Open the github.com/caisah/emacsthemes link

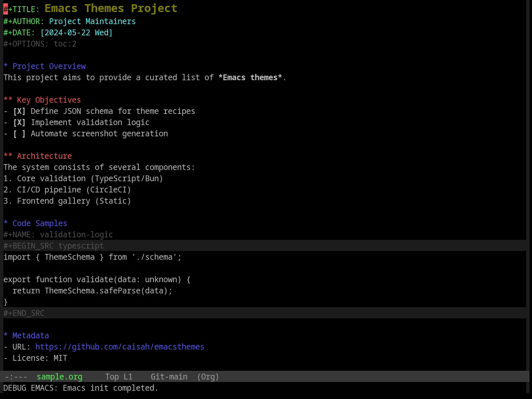[120, 347]
